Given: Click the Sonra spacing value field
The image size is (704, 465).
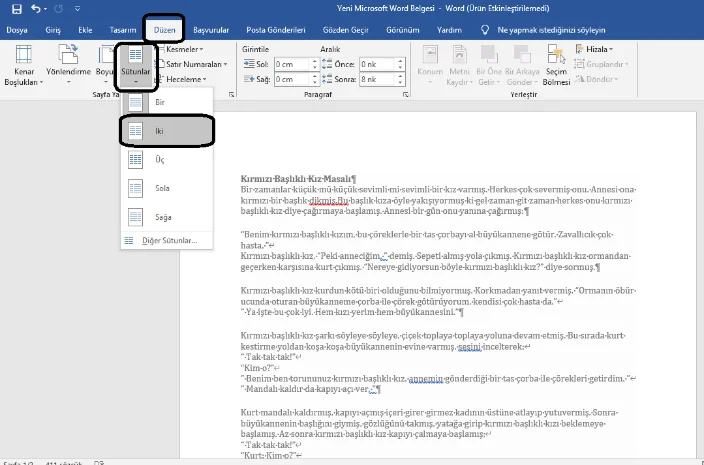Looking at the screenshot, I should pos(373,79).
